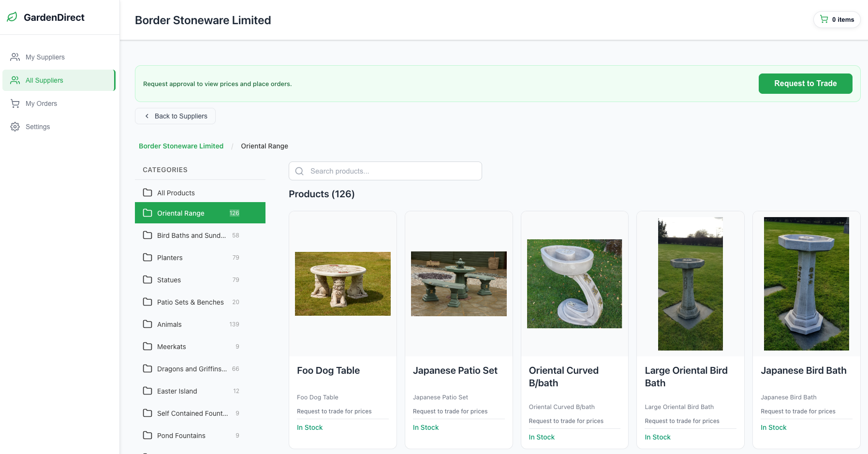Select the Oriental Range category

(x=180, y=213)
